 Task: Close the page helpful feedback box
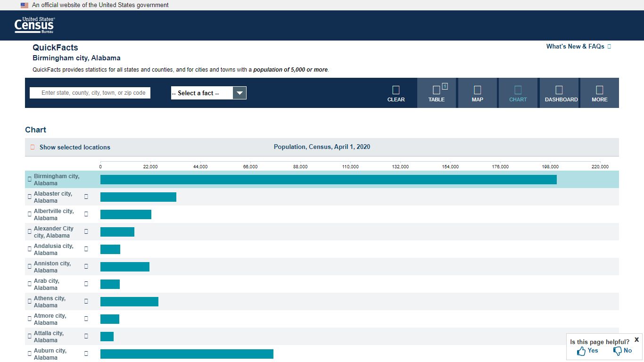[636, 339]
